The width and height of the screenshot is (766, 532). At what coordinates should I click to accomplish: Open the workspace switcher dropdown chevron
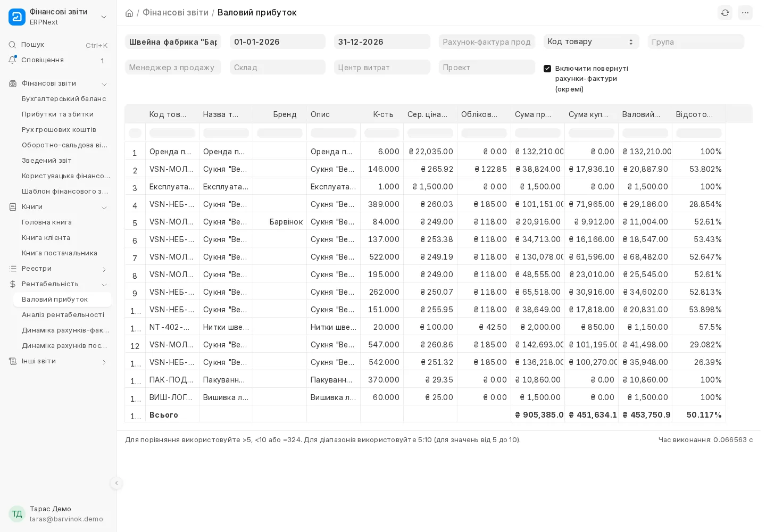pos(104,17)
